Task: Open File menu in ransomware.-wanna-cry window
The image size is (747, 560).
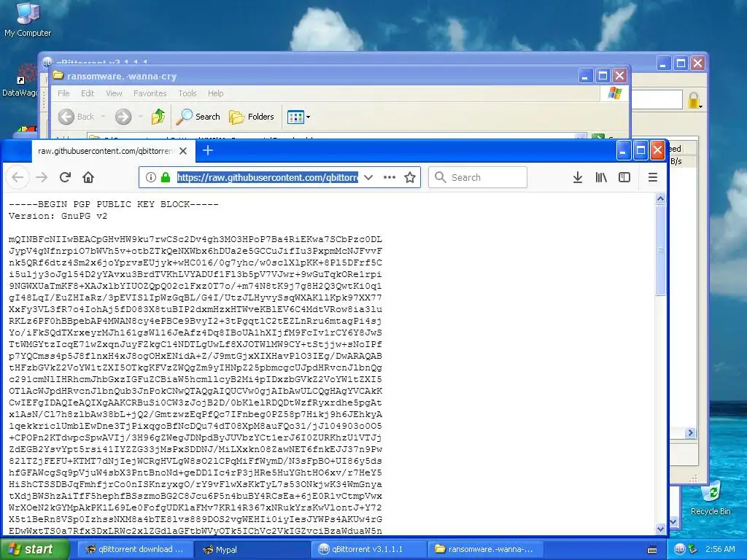Action: pos(63,93)
